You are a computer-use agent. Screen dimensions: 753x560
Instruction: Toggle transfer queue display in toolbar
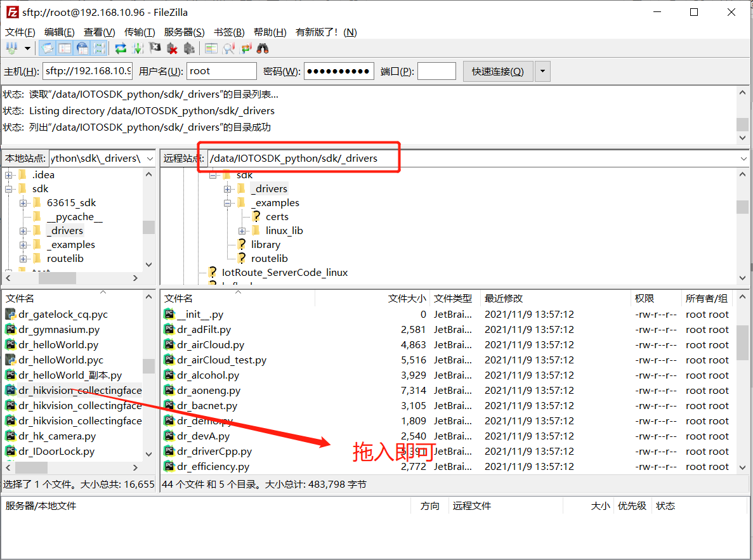point(100,48)
